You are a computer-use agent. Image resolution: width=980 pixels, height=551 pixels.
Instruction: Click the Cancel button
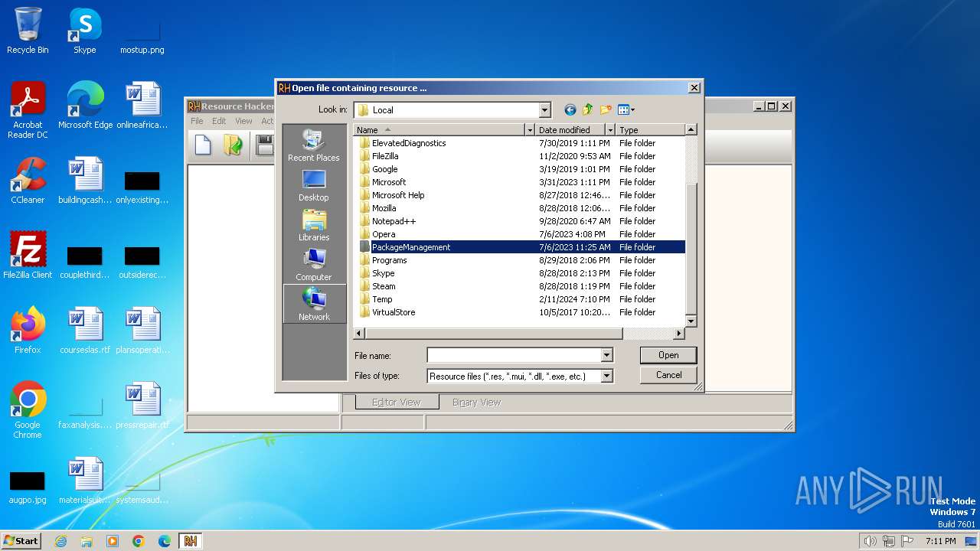click(x=668, y=375)
